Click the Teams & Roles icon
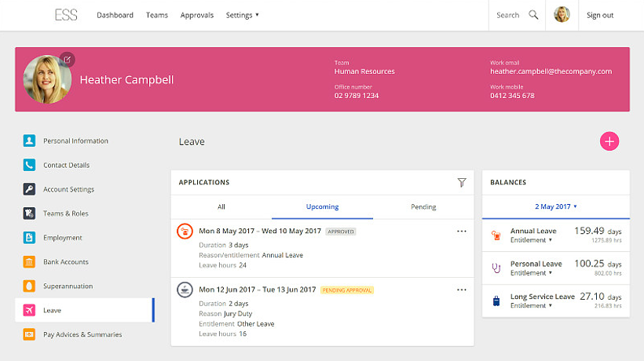The height and width of the screenshot is (361, 644). (29, 213)
